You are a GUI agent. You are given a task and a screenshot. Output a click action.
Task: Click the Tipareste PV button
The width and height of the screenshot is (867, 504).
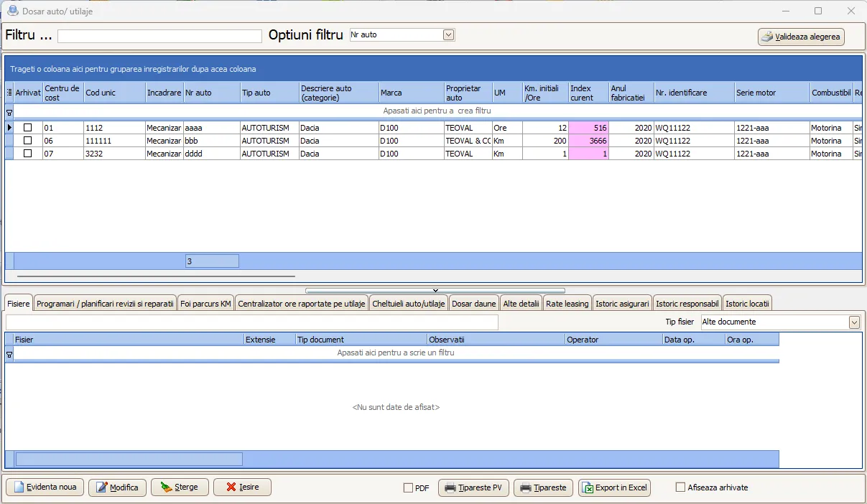(x=473, y=488)
